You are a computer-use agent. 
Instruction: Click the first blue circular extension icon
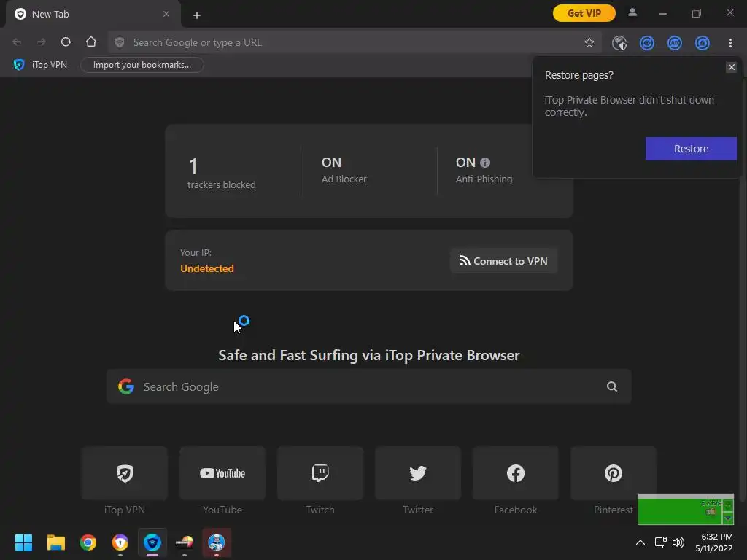(647, 43)
